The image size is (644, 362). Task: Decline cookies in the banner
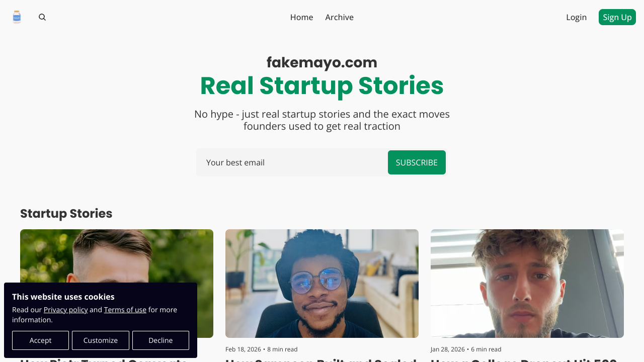tap(160, 340)
